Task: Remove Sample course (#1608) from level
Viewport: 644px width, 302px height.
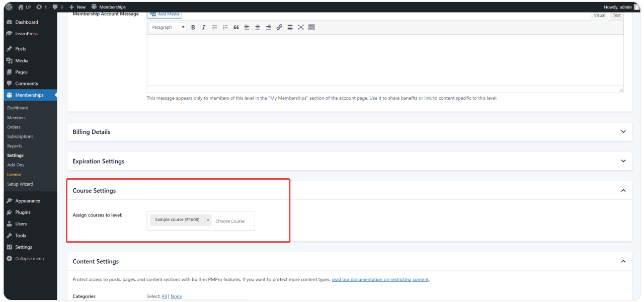Action: [x=208, y=220]
